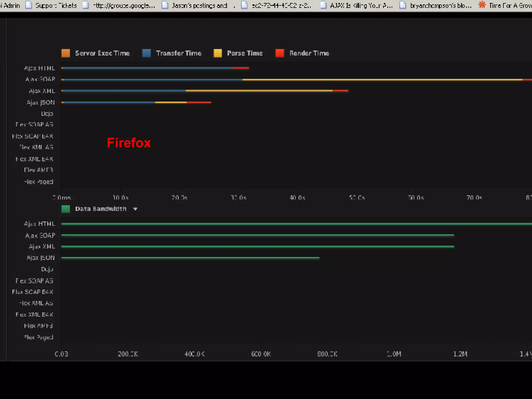Screen dimensions: 532x399
Task: Click Ajax HTML green bandwidth bar
Action: point(297,224)
